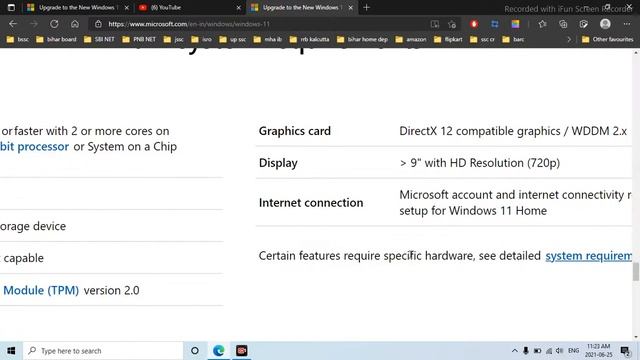This screenshot has height=360, width=640.
Task: Open the PNB NET bookmark folder
Action: [139, 39]
